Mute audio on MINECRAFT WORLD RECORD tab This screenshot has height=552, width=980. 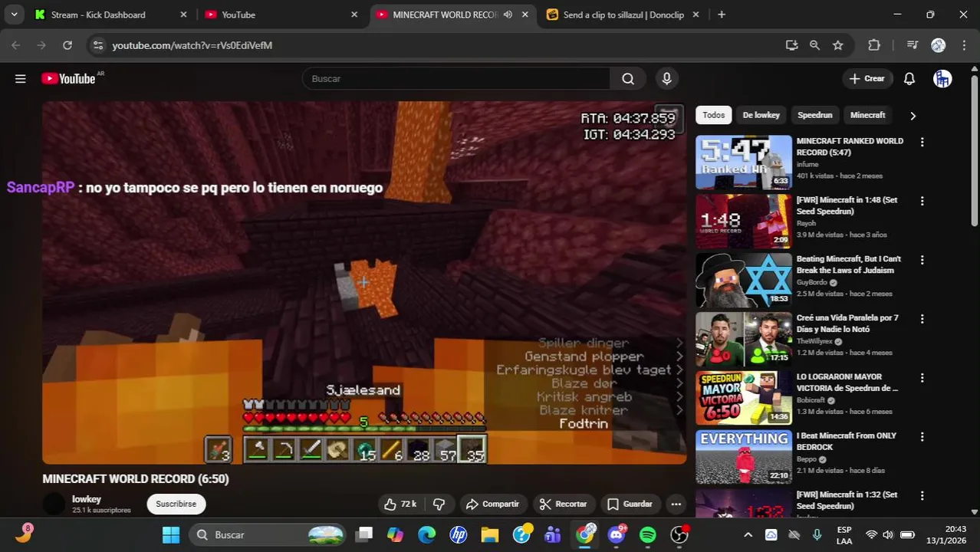(508, 15)
